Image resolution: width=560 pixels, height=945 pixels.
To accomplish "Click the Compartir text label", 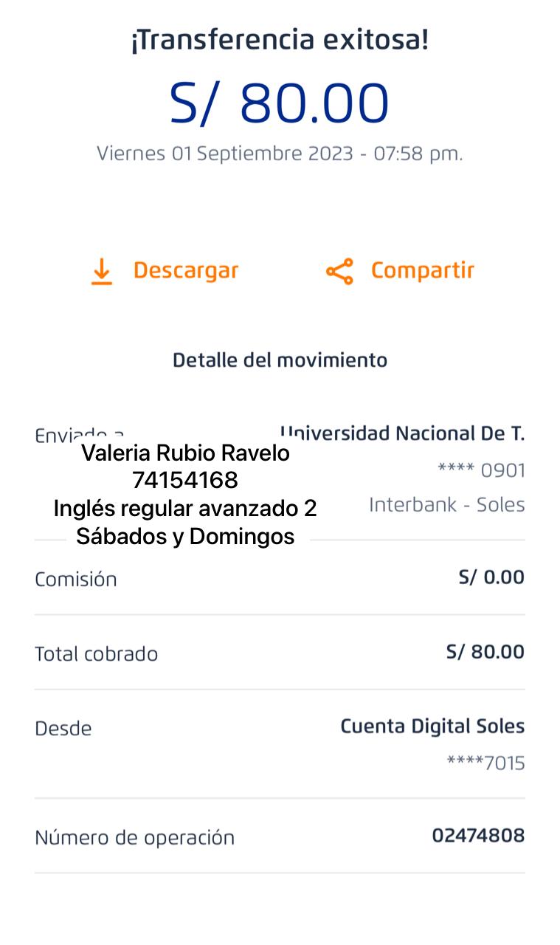I will point(422,271).
